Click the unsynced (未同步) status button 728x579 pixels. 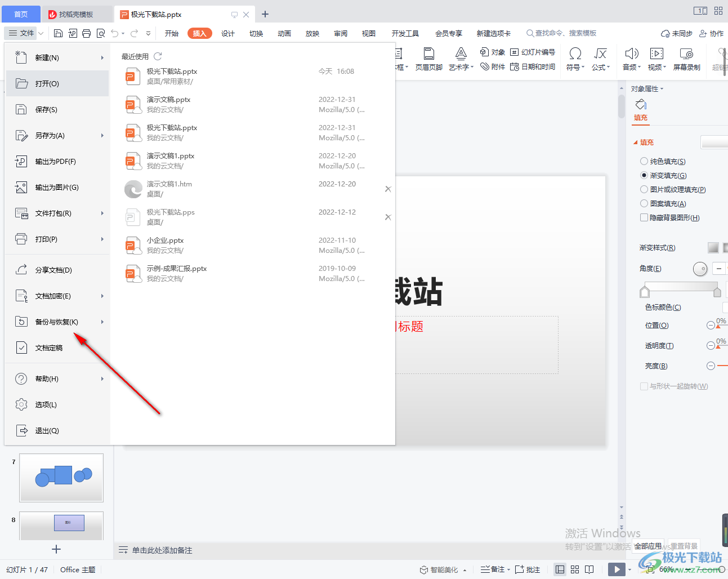click(x=677, y=33)
